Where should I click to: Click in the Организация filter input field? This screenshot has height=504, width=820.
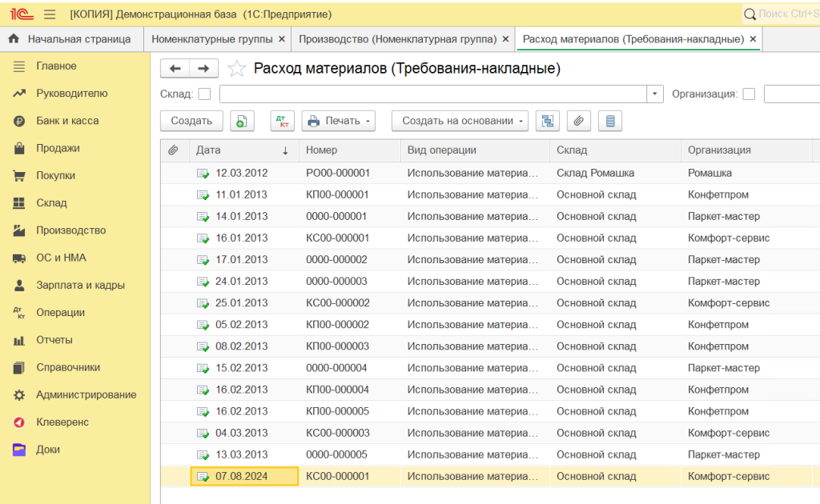click(x=792, y=94)
